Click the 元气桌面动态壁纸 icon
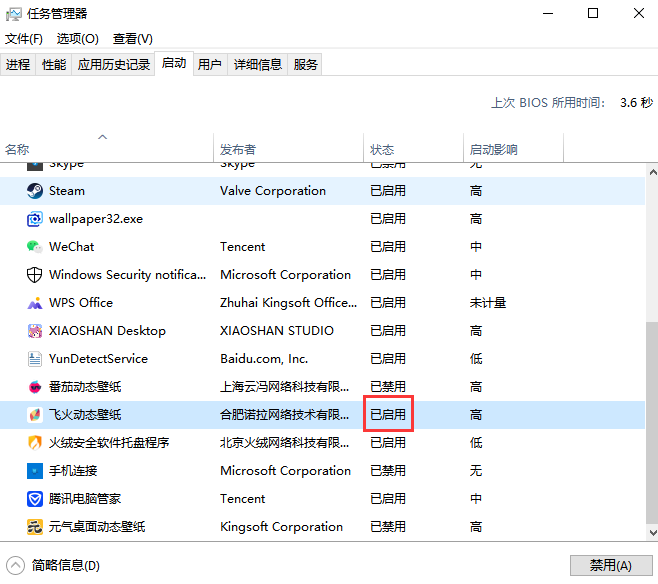The image size is (658, 584). coord(35,527)
